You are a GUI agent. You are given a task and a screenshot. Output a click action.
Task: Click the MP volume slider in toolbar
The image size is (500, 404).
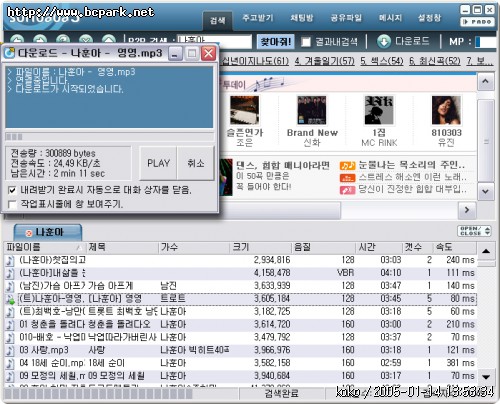485,42
